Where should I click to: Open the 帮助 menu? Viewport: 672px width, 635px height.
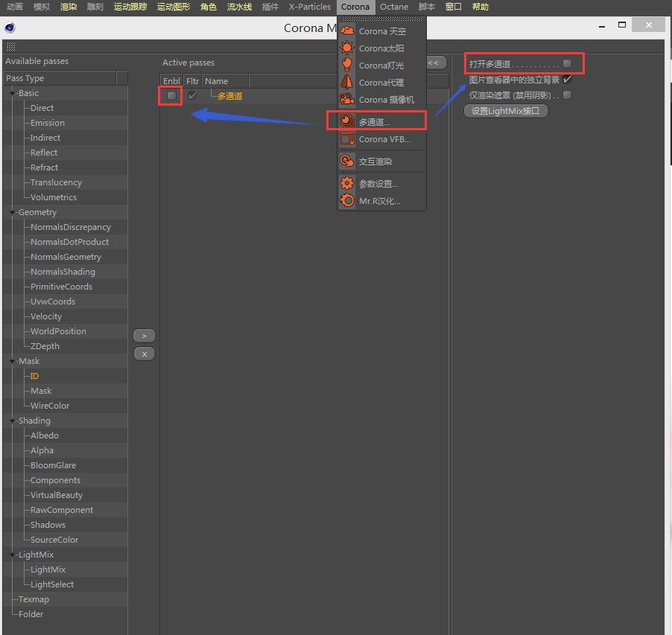point(480,7)
